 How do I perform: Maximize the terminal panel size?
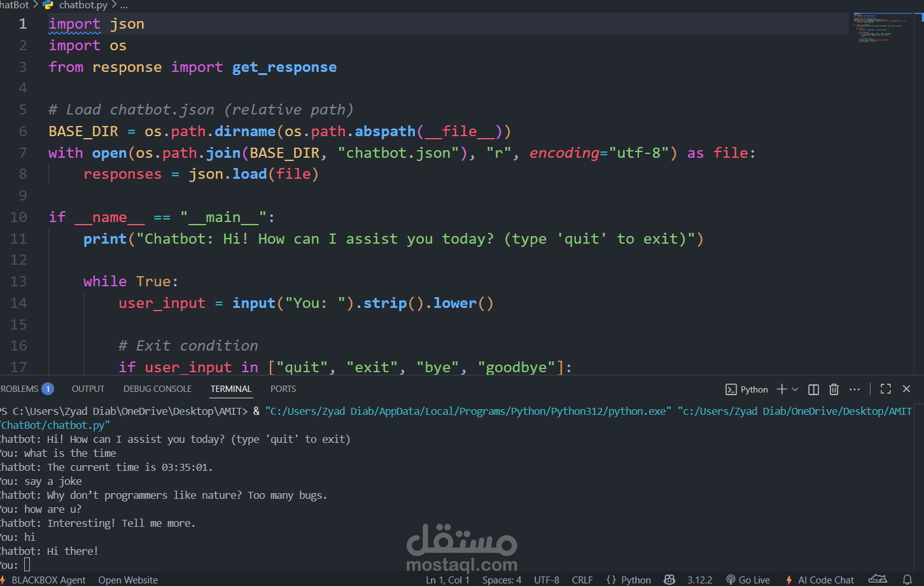pyautogui.click(x=886, y=389)
